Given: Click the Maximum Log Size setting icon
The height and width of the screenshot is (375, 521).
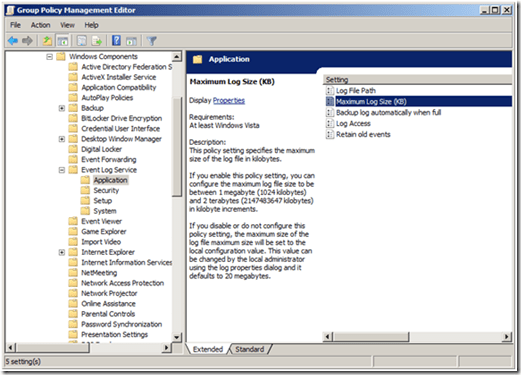Looking at the screenshot, I should 330,101.
